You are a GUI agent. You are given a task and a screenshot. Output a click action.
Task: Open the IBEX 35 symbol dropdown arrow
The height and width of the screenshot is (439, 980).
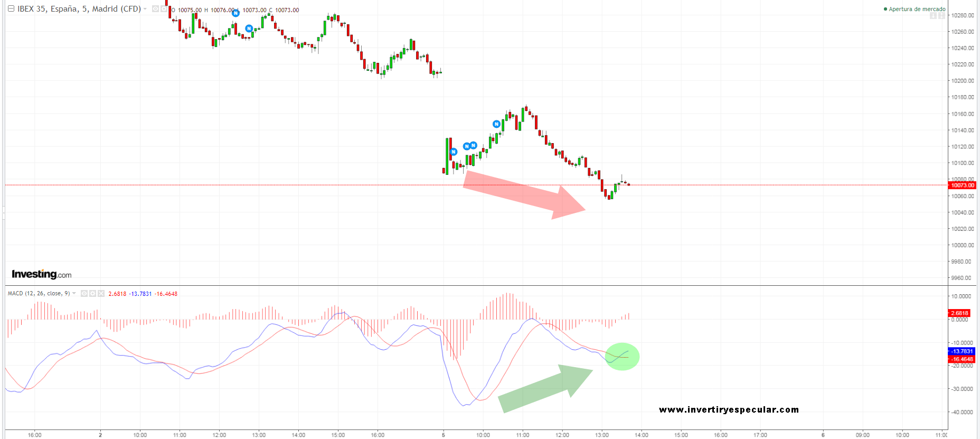(145, 9)
